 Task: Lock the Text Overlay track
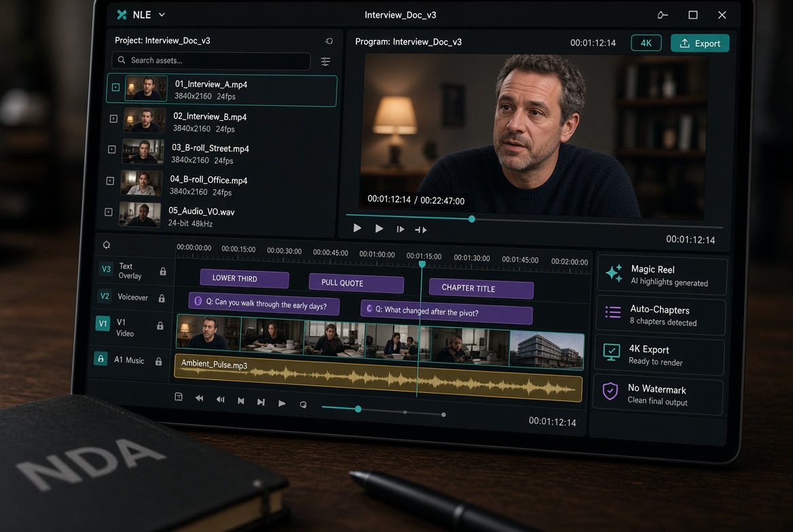163,271
